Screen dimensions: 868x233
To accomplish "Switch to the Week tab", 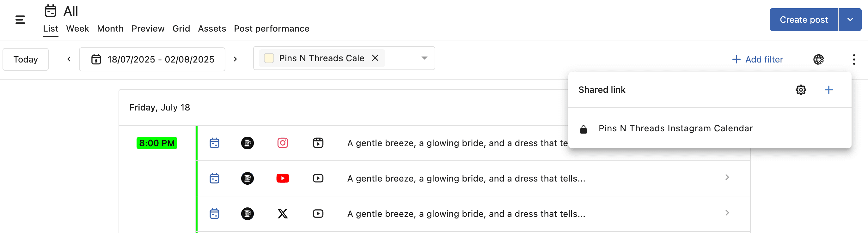I will tap(77, 29).
